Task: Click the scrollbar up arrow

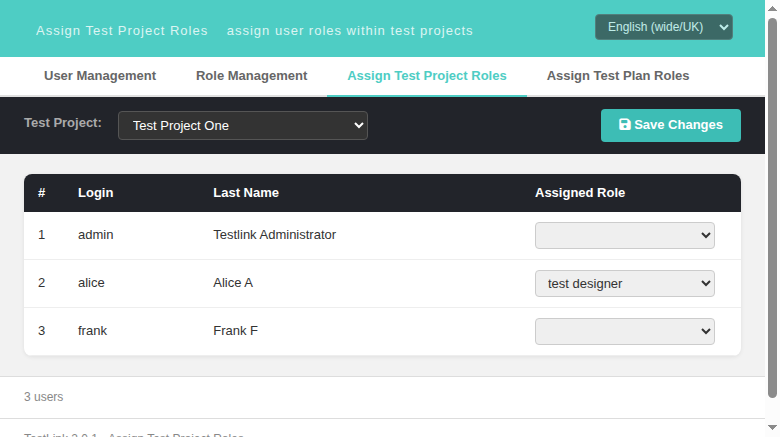Action: tap(772, 8)
